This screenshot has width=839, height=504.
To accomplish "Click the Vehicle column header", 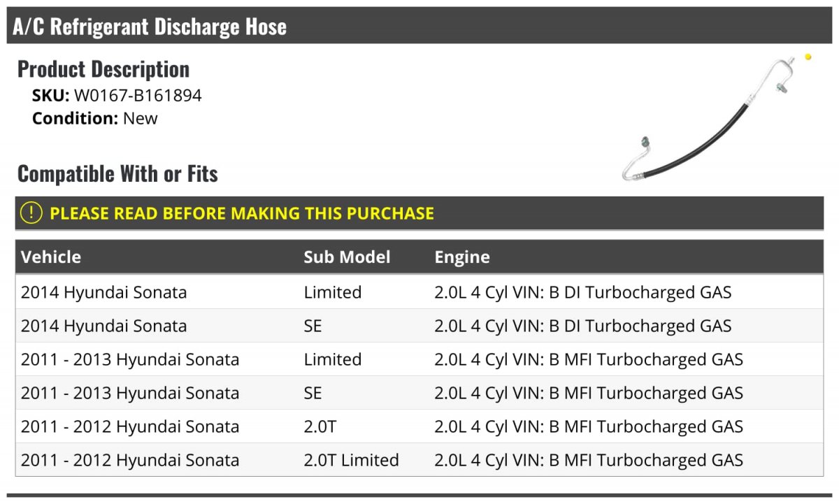I will (51, 257).
